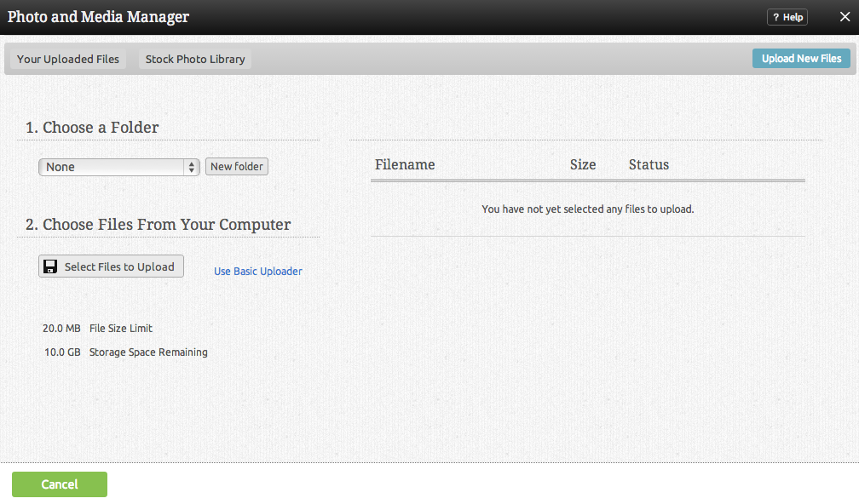The height and width of the screenshot is (504, 859).
Task: Close the Photo and Media Manager dialog
Action: [845, 17]
